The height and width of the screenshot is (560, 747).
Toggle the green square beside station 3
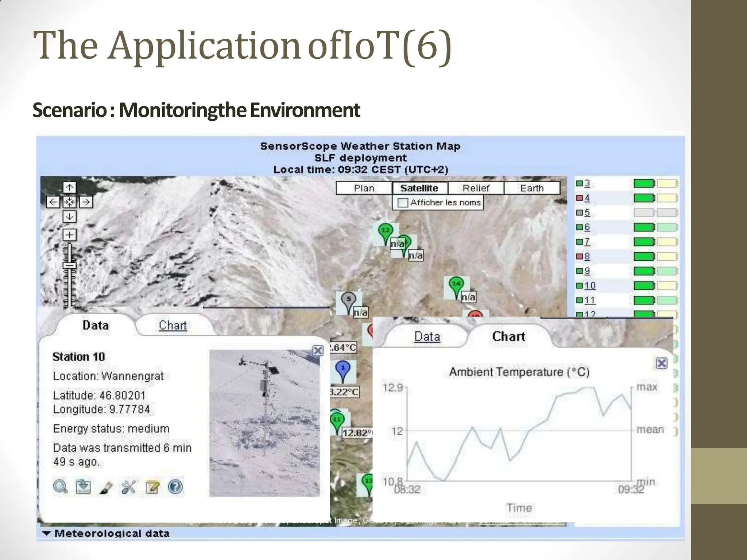point(579,183)
